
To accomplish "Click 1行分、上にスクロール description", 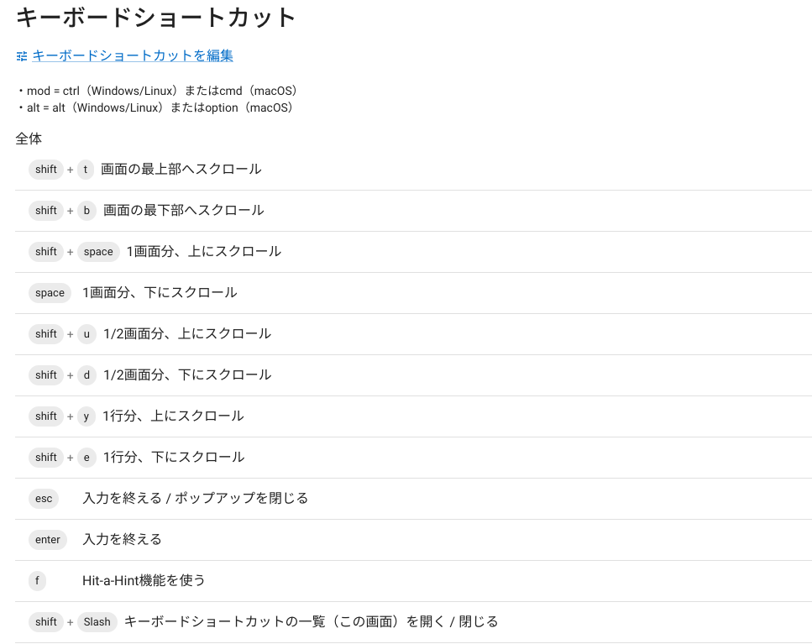I will pos(173,416).
